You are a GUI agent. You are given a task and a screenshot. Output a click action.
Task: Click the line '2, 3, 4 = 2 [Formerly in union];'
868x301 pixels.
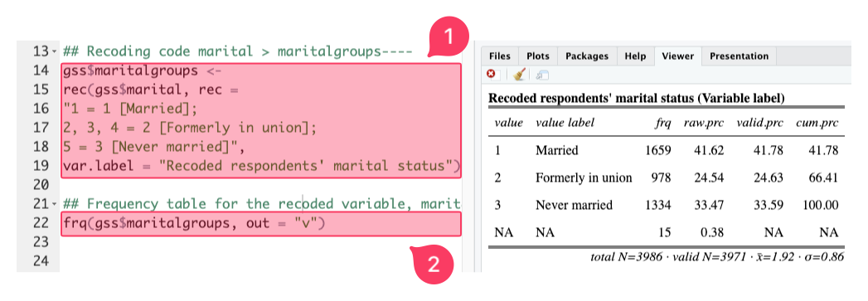(190, 128)
